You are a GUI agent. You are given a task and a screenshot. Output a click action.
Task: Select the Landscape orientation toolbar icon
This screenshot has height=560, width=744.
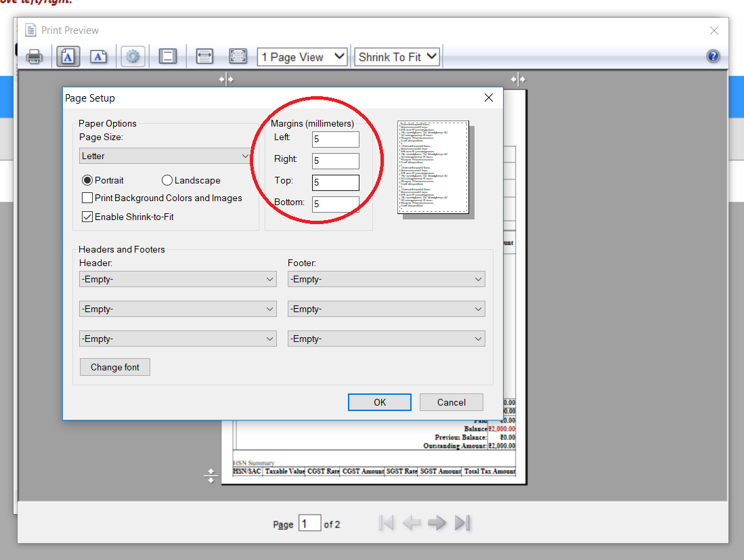(x=98, y=57)
